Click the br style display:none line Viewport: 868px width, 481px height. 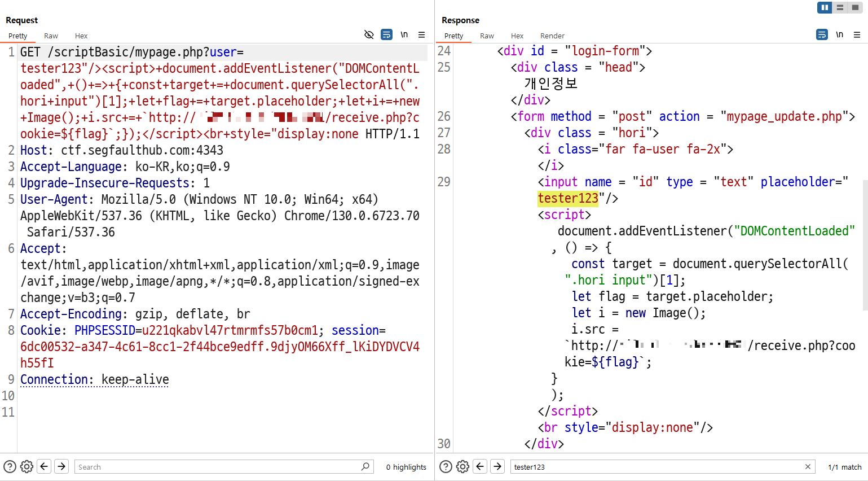[x=625, y=427]
